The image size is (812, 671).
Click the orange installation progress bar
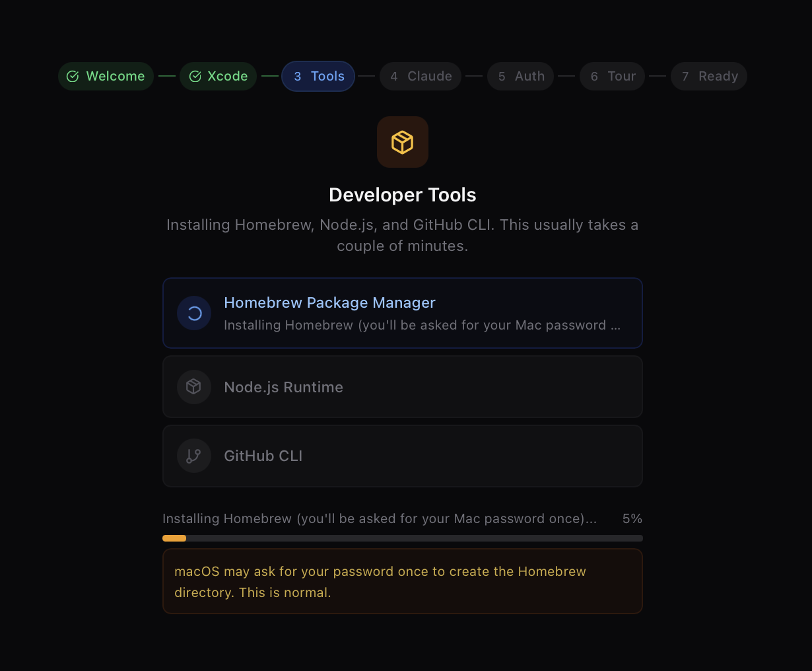(174, 538)
